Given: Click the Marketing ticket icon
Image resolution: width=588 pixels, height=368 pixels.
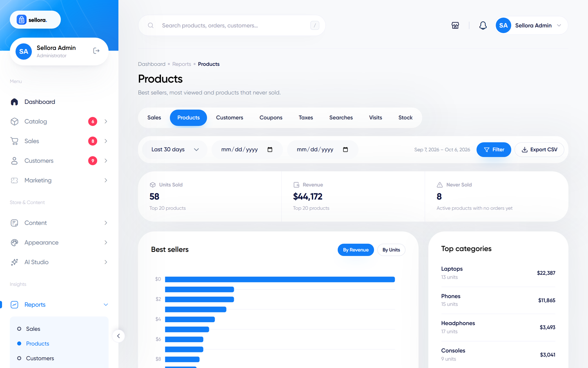Looking at the screenshot, I should click(14, 180).
